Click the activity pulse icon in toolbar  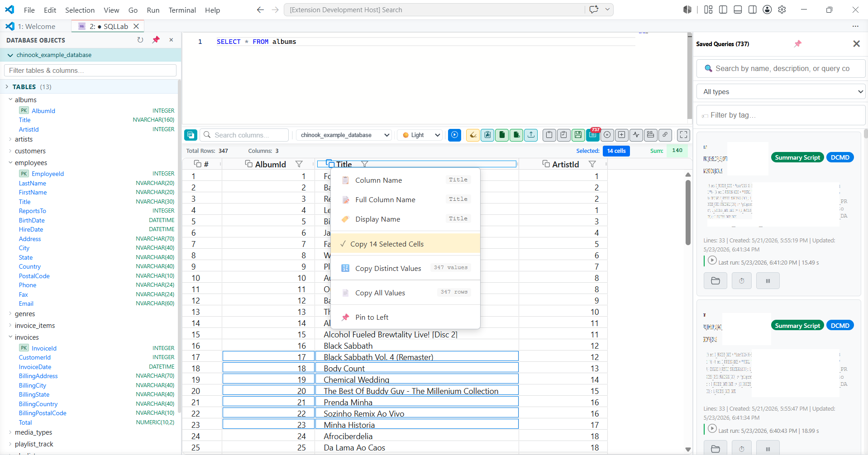(x=636, y=135)
